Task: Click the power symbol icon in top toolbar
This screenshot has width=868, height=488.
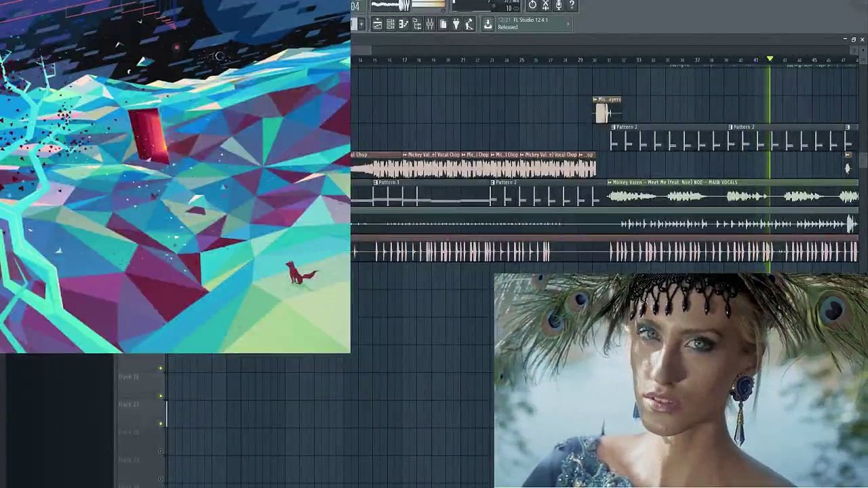Action: 532,5
